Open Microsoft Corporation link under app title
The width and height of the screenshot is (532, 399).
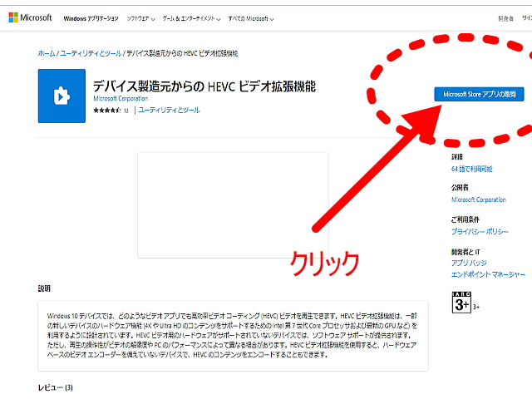[x=121, y=98]
